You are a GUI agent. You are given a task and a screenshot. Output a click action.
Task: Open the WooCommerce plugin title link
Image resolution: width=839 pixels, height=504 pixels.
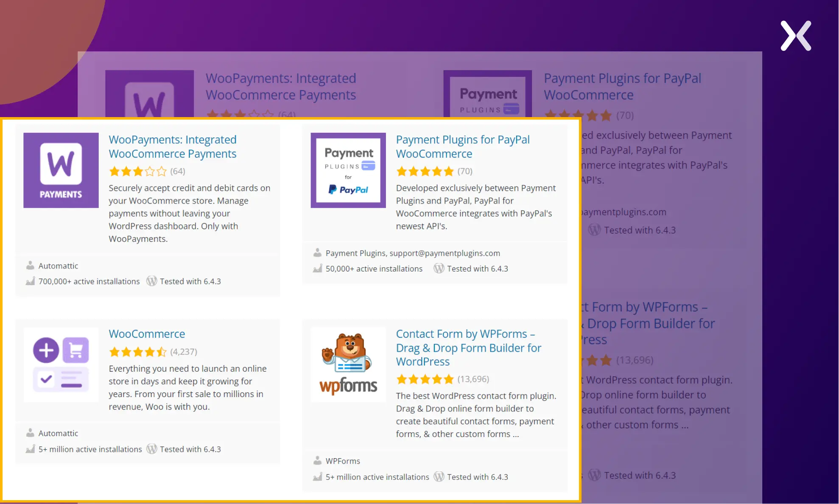147,334
